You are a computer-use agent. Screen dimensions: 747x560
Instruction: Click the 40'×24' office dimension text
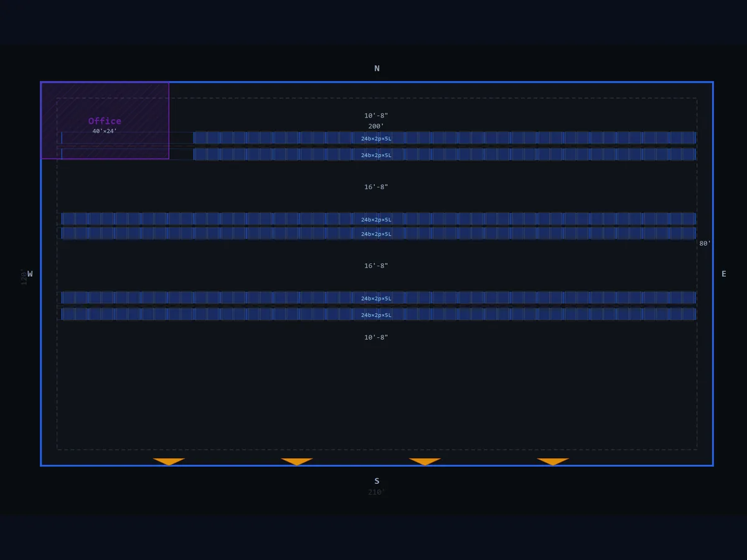(105, 131)
